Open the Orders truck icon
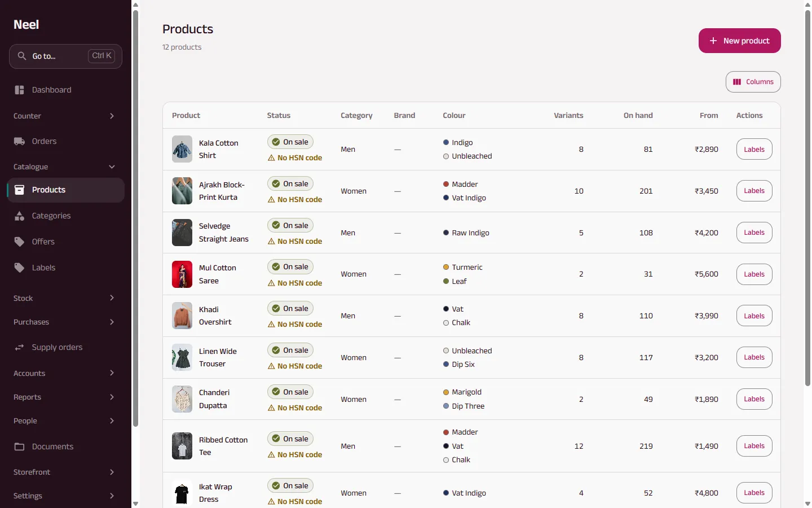The image size is (812, 508). [20, 141]
